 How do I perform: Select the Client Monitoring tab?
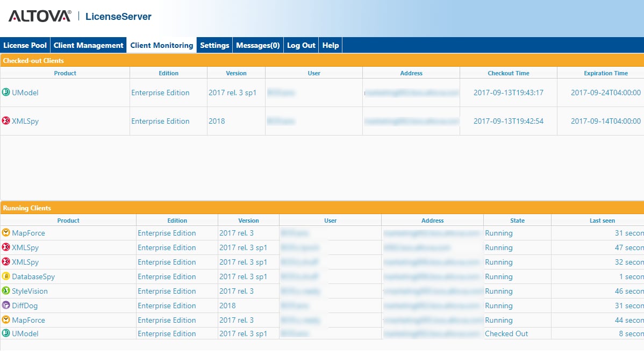click(161, 45)
